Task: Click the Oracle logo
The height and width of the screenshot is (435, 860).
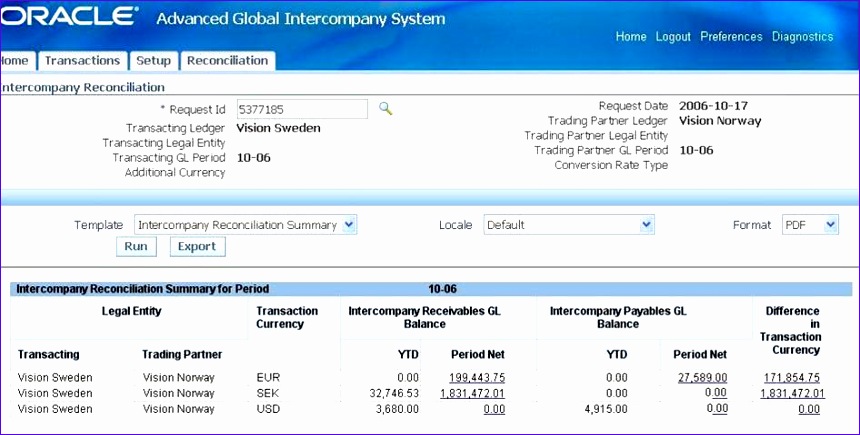Action: coord(70,16)
